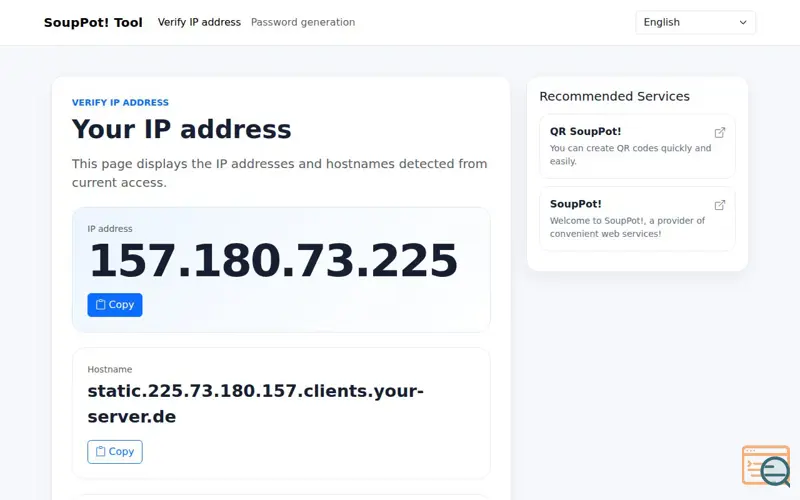Copy the IP address with blue Copy button

tap(115, 305)
